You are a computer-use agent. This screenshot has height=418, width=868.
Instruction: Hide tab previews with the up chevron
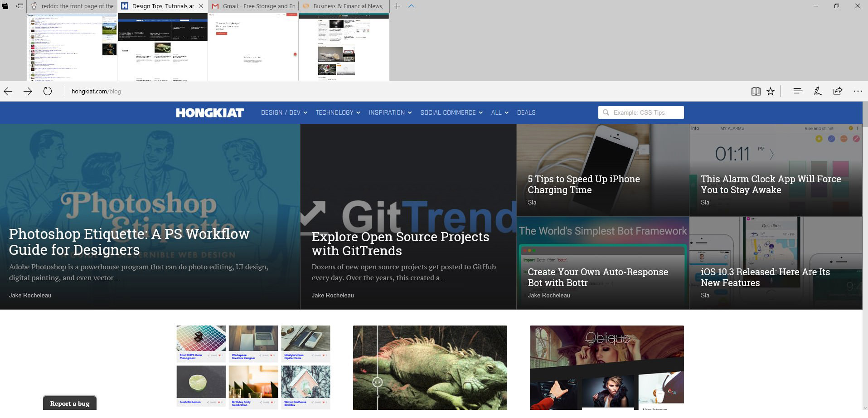pyautogui.click(x=411, y=6)
